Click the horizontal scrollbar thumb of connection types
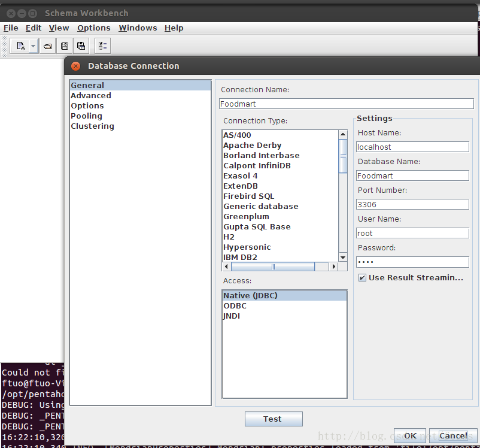This screenshot has width=480, height=448. (x=273, y=267)
